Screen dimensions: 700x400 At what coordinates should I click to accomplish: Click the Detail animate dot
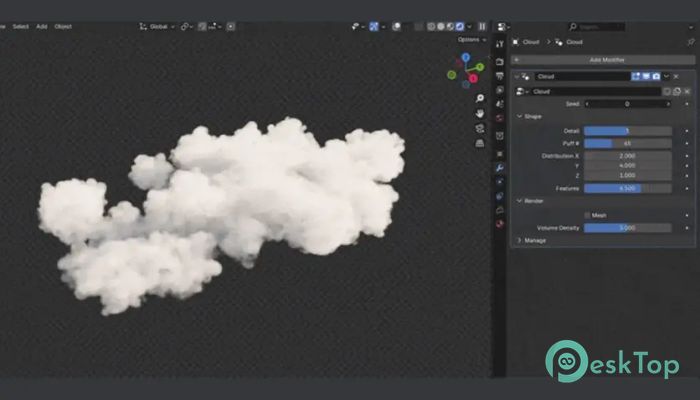click(x=687, y=131)
